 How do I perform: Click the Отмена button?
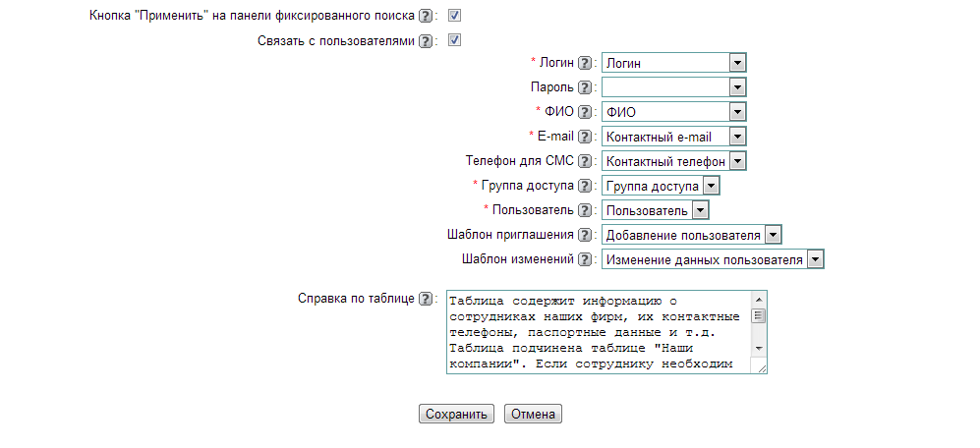(533, 415)
